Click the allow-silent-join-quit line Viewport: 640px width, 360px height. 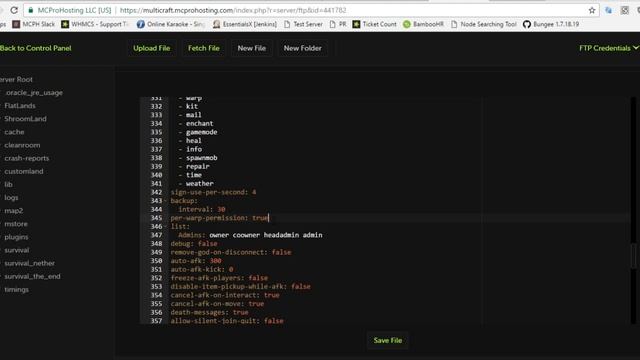click(x=227, y=321)
